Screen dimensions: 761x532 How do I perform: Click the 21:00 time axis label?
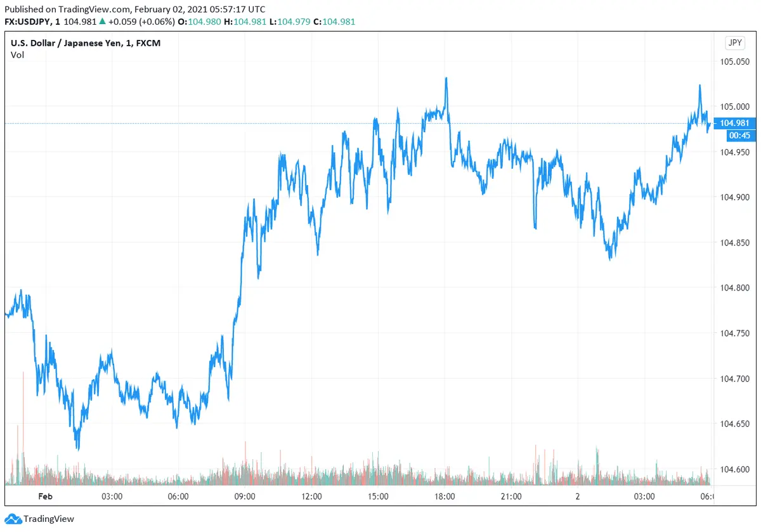pyautogui.click(x=511, y=496)
